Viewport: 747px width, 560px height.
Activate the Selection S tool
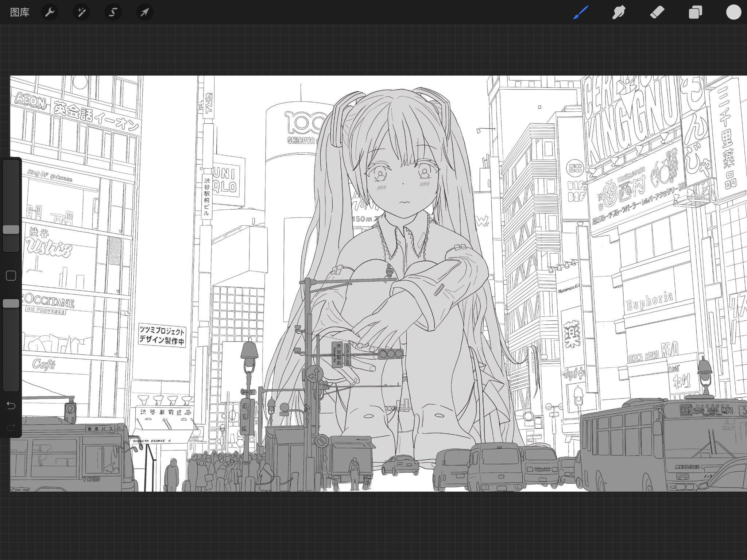(113, 12)
